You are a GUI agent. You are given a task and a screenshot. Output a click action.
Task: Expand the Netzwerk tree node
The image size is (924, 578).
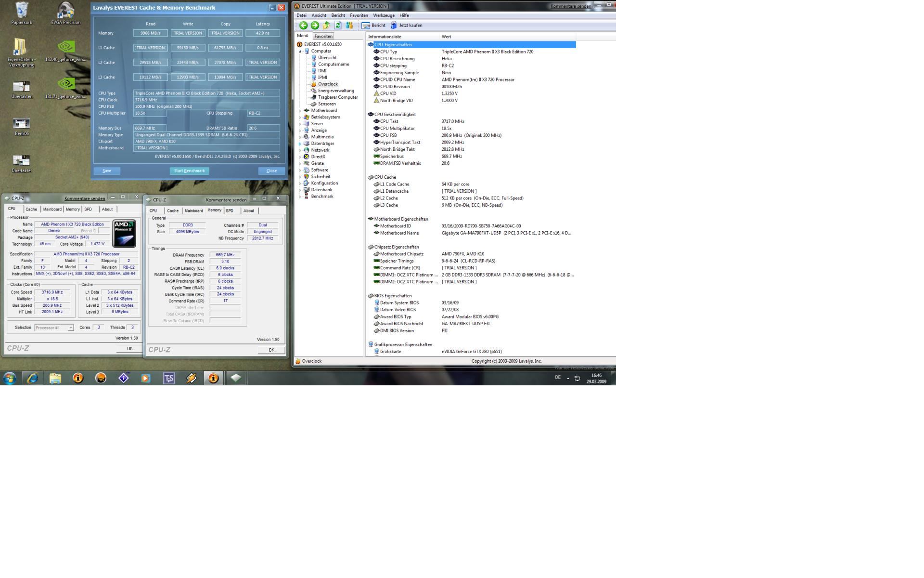[x=300, y=150]
